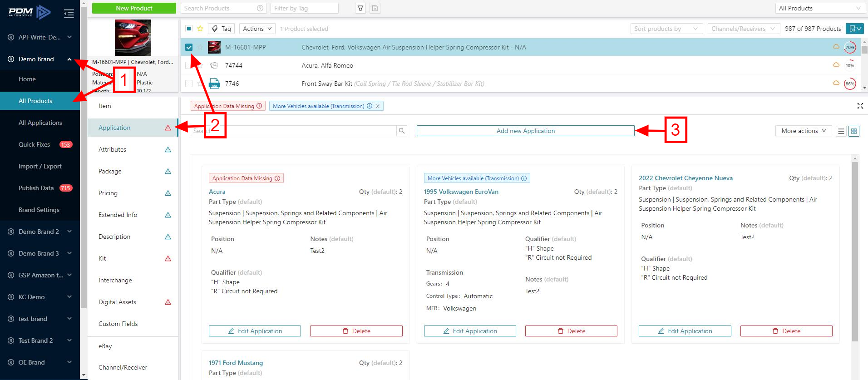Click the 10% completion ring

coord(850,65)
